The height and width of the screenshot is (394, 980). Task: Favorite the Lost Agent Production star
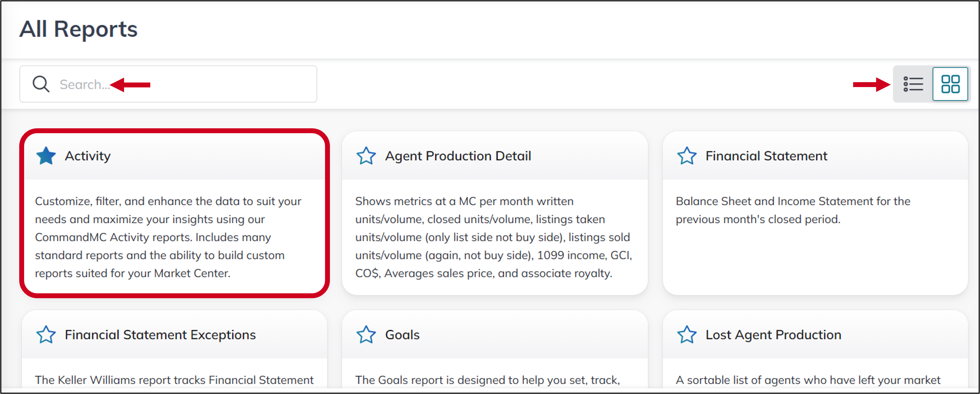[687, 335]
